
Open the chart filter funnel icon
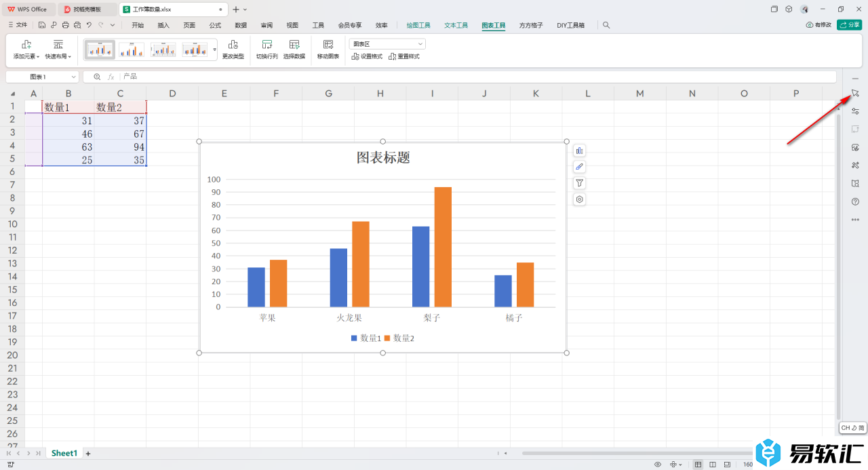coord(579,183)
